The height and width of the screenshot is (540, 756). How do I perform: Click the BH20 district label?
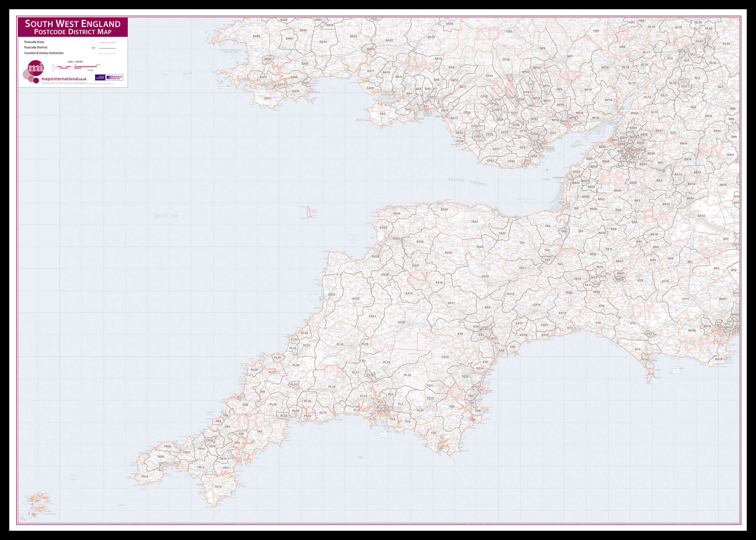(692, 331)
